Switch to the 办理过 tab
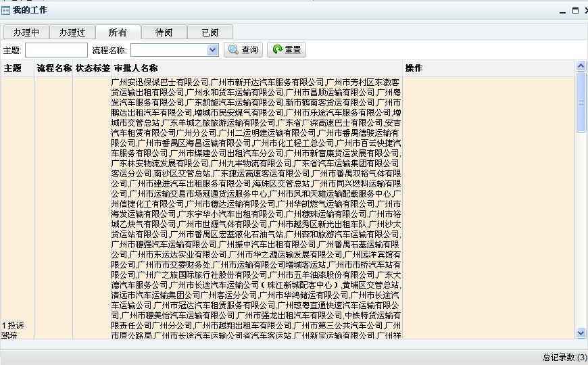The height and width of the screenshot is (365, 588). tap(72, 32)
